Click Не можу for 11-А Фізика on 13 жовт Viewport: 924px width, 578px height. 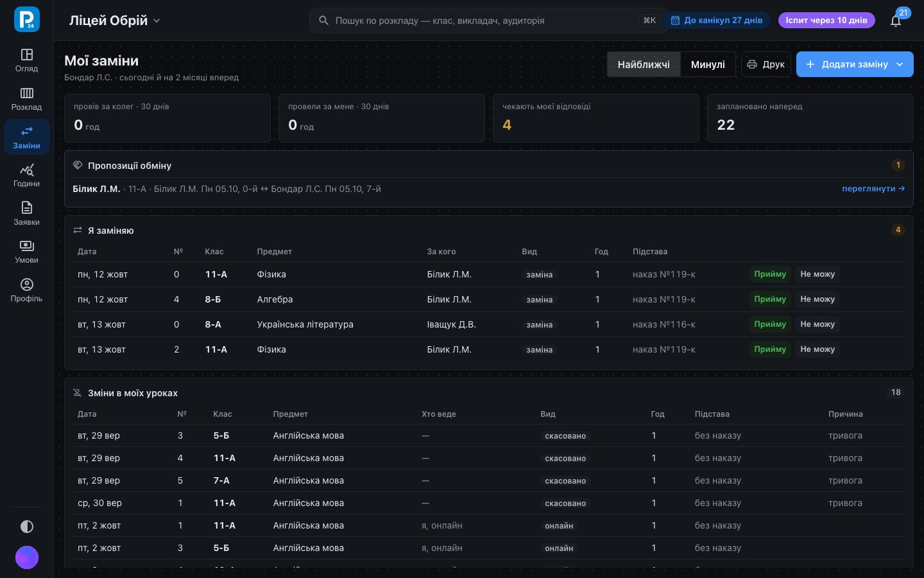pos(817,349)
